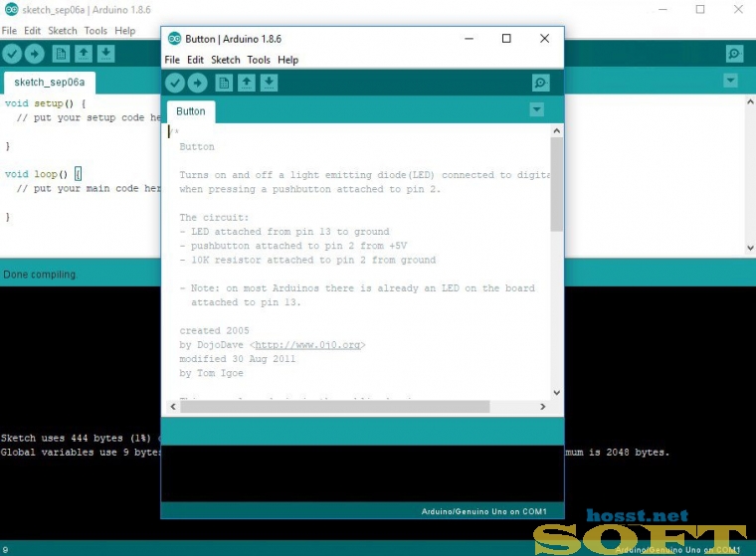Open Help menu in Button window
The width and height of the screenshot is (756, 556).
click(x=288, y=60)
